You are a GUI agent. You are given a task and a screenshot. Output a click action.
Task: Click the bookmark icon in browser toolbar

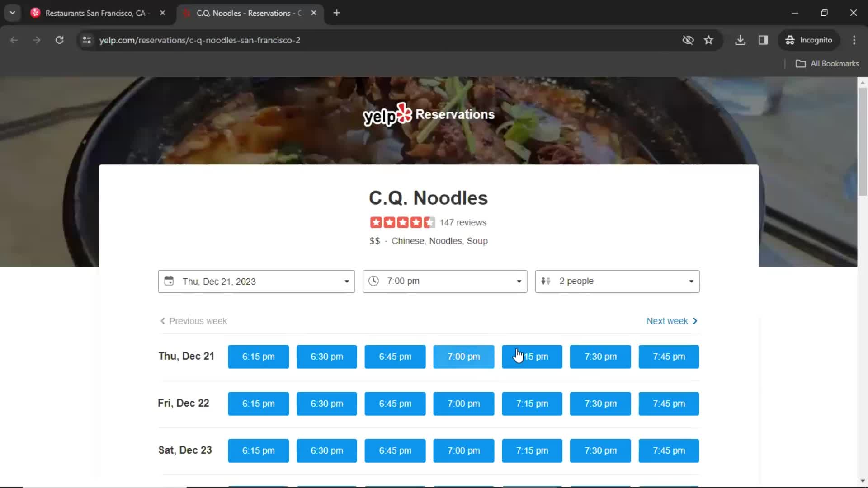click(708, 40)
